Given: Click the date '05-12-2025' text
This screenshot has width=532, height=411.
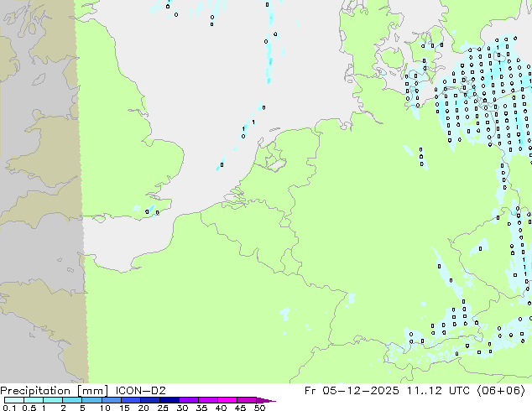Looking at the screenshot, I should pos(361,391).
